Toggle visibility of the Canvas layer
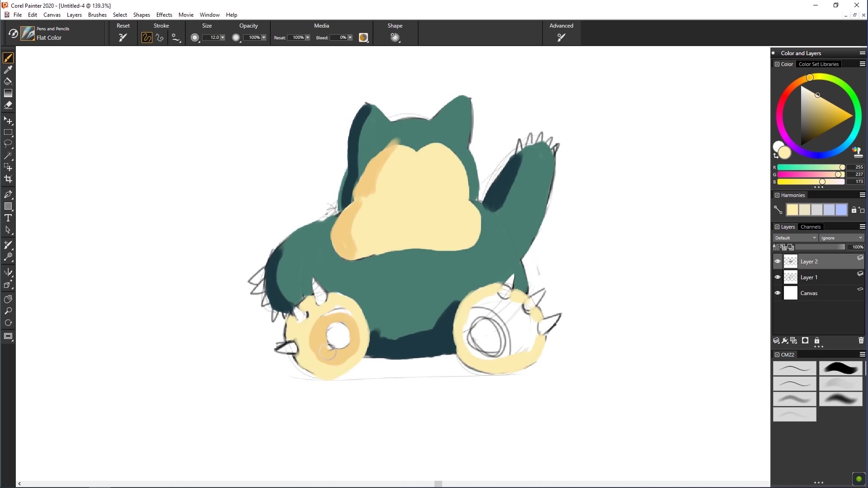 [777, 293]
